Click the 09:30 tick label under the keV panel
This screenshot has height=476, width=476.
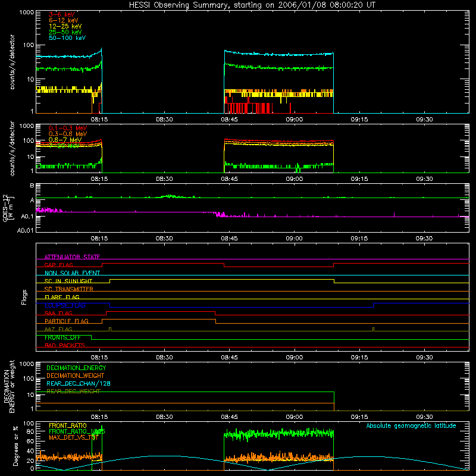click(x=424, y=120)
